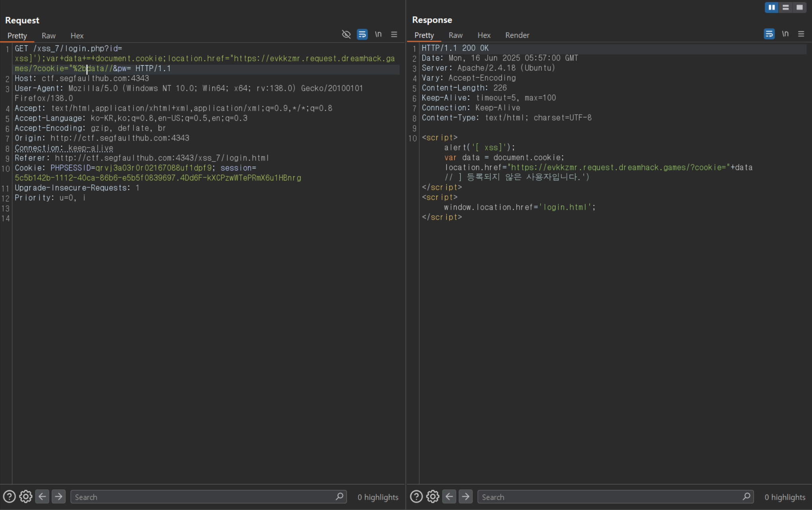Click 'Accept-Language' request header line
The image size is (812, 510).
tap(131, 118)
